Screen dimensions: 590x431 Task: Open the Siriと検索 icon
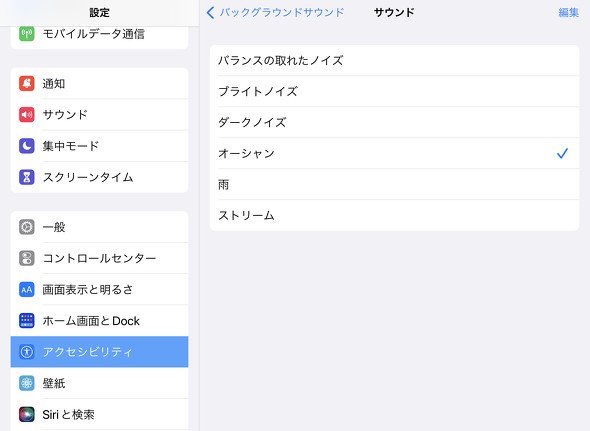pyautogui.click(x=27, y=414)
